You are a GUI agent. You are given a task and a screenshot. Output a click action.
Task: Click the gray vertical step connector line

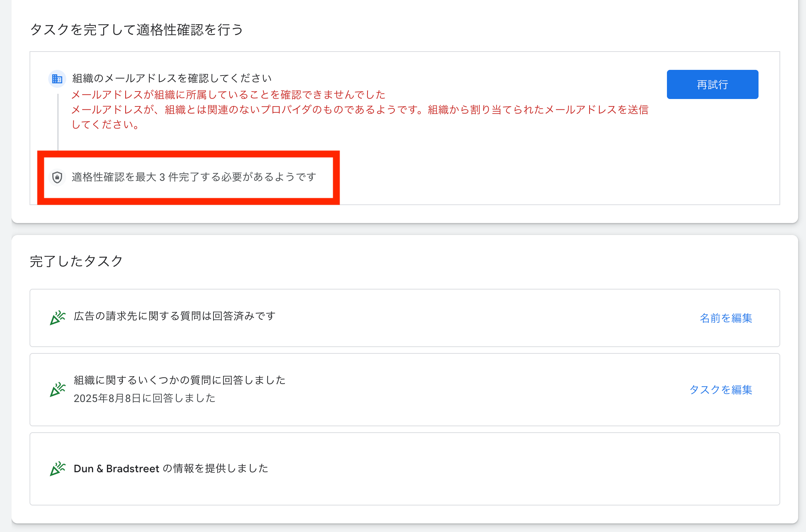(58, 121)
